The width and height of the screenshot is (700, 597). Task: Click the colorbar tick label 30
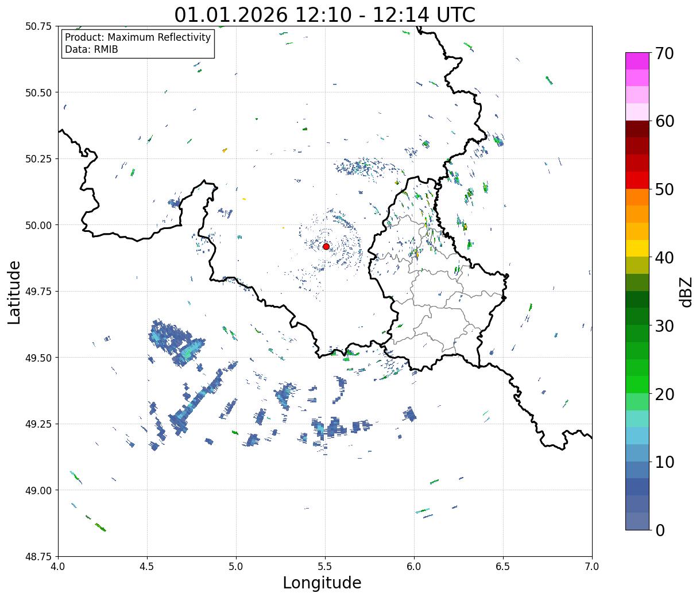click(x=664, y=325)
